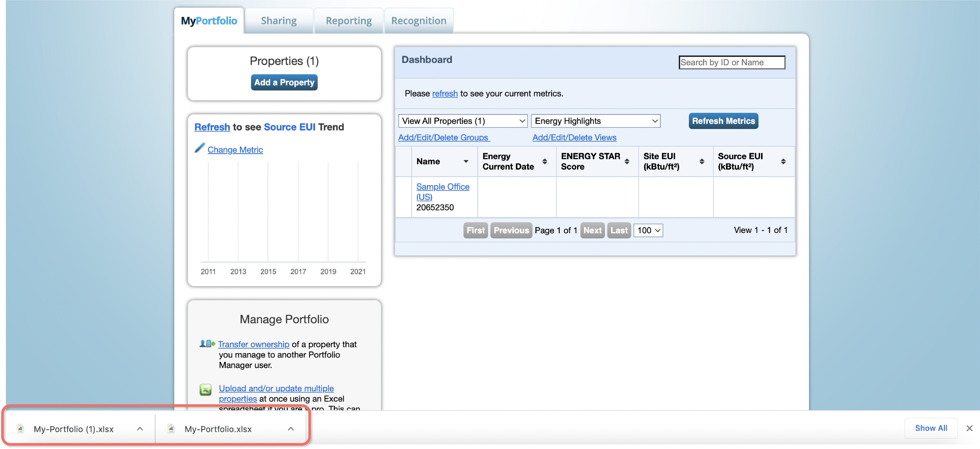Image resolution: width=980 pixels, height=449 pixels.
Task: Switch to the Reporting tab
Action: point(348,21)
